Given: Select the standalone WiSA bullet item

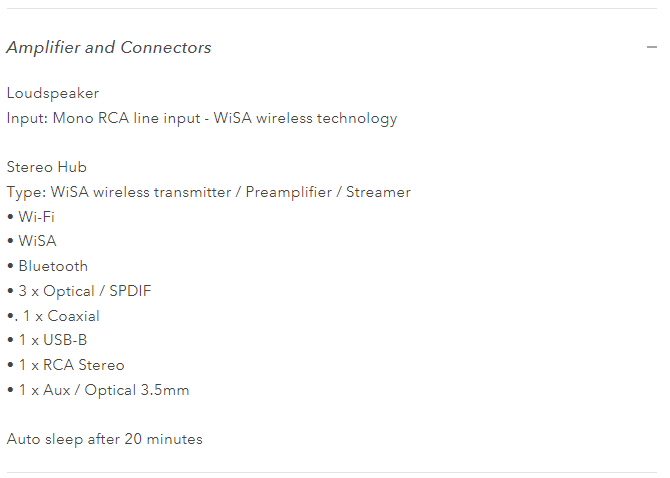Looking at the screenshot, I should point(37,241).
